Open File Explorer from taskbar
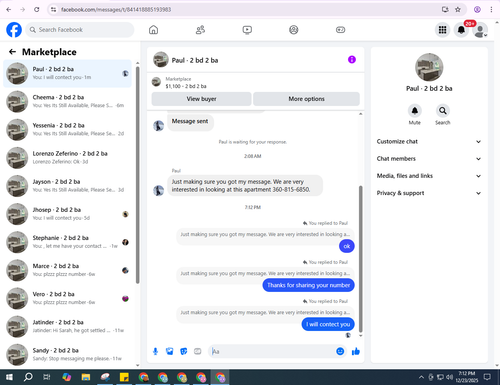Viewport: 500px width, 385px height. tap(86, 377)
